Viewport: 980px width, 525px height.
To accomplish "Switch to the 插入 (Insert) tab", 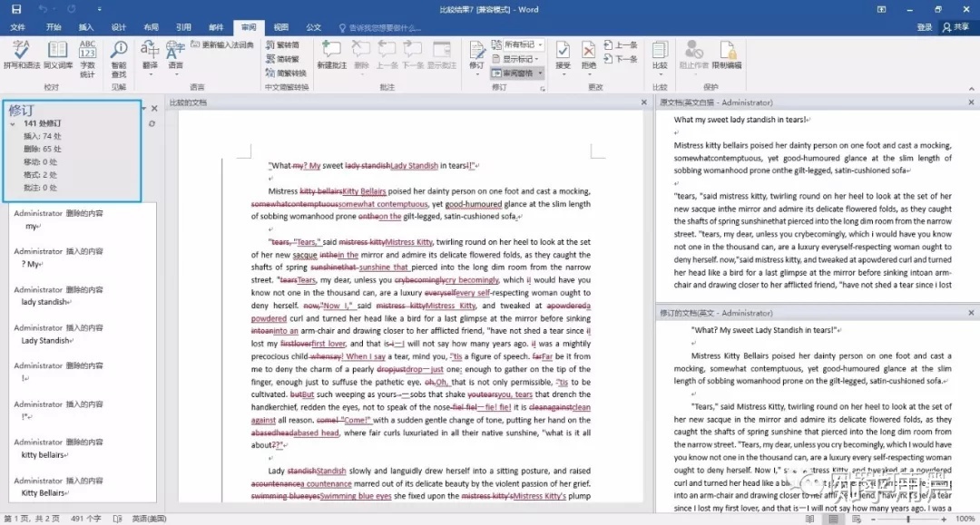I will click(x=86, y=27).
